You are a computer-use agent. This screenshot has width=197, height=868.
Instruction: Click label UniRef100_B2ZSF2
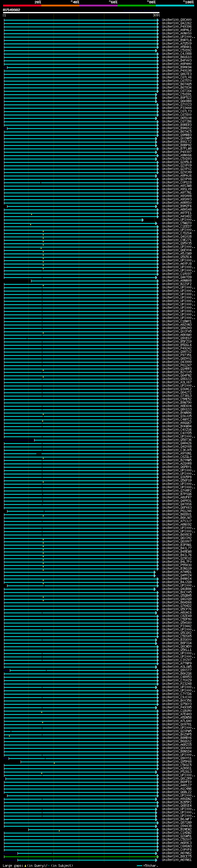pyautogui.click(x=177, y=284)
